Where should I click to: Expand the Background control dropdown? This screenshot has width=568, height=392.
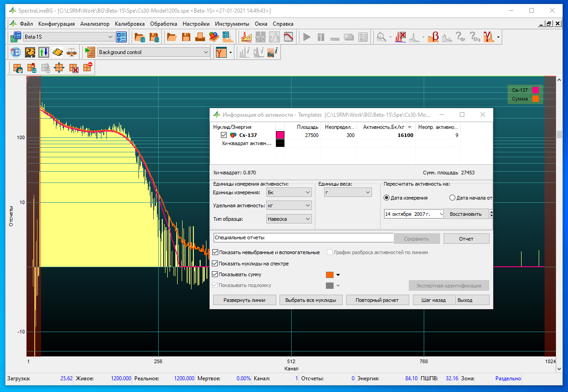pyautogui.click(x=206, y=52)
